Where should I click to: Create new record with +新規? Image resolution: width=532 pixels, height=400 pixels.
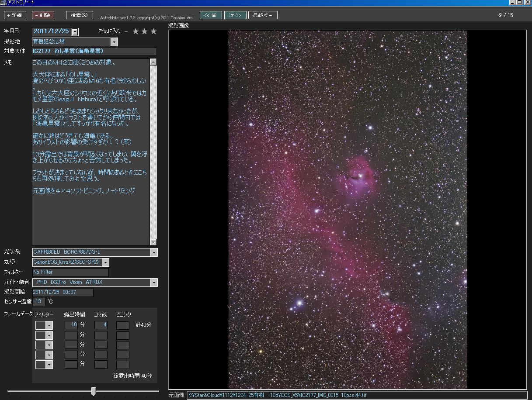coord(15,15)
